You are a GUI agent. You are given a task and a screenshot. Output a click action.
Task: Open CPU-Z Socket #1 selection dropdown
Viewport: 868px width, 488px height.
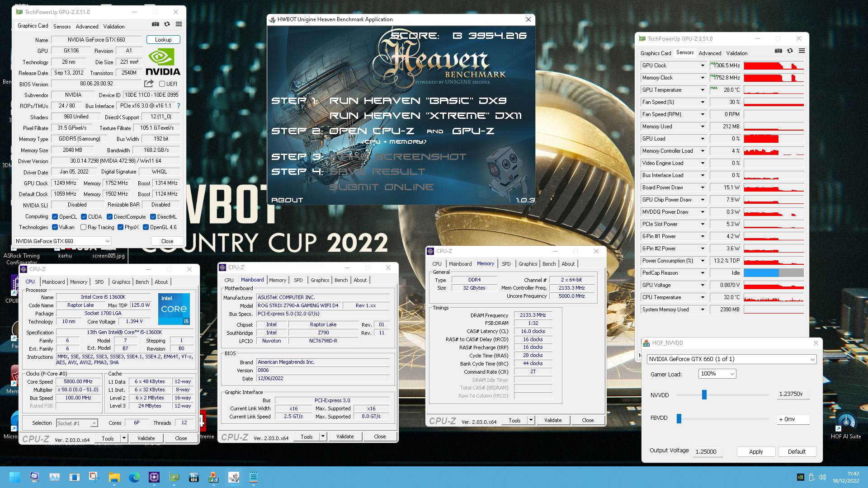point(77,423)
